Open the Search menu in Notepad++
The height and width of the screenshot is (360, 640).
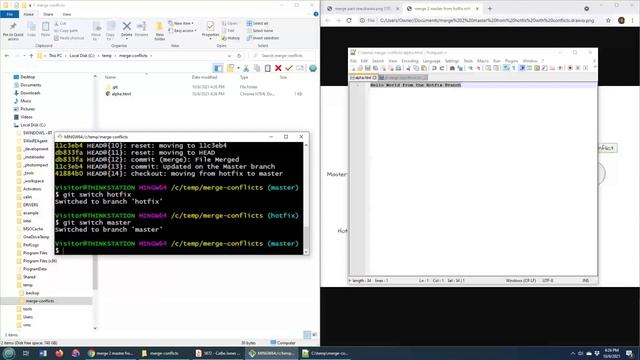[x=378, y=61]
